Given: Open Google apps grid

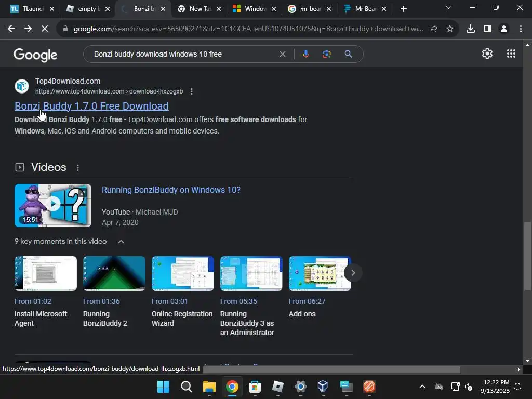Looking at the screenshot, I should 511,54.
